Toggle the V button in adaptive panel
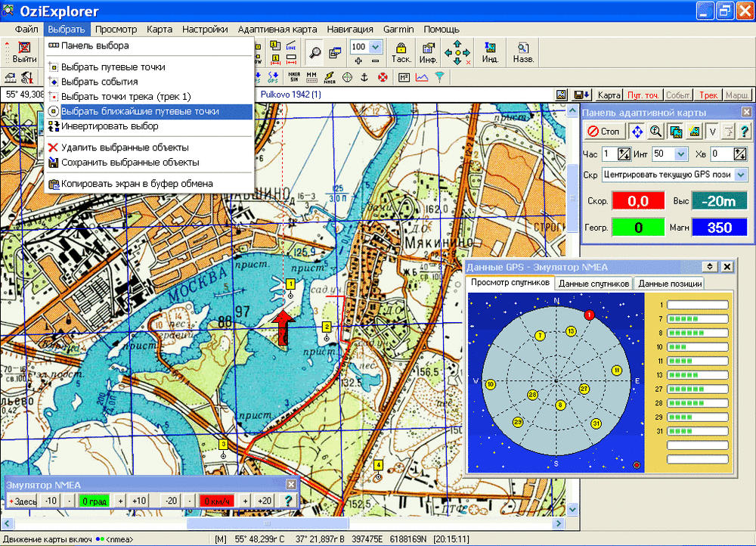 712,131
